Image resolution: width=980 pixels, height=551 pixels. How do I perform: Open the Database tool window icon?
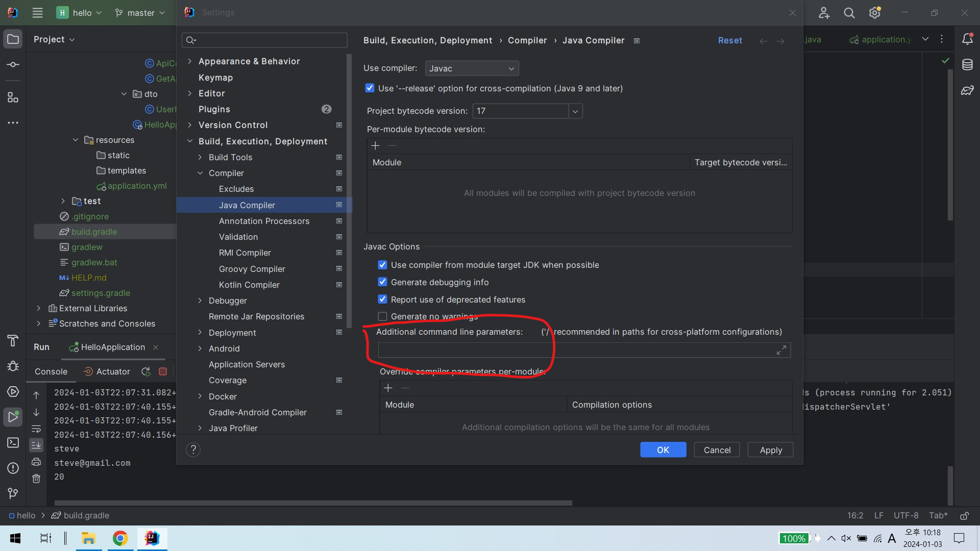click(x=967, y=65)
